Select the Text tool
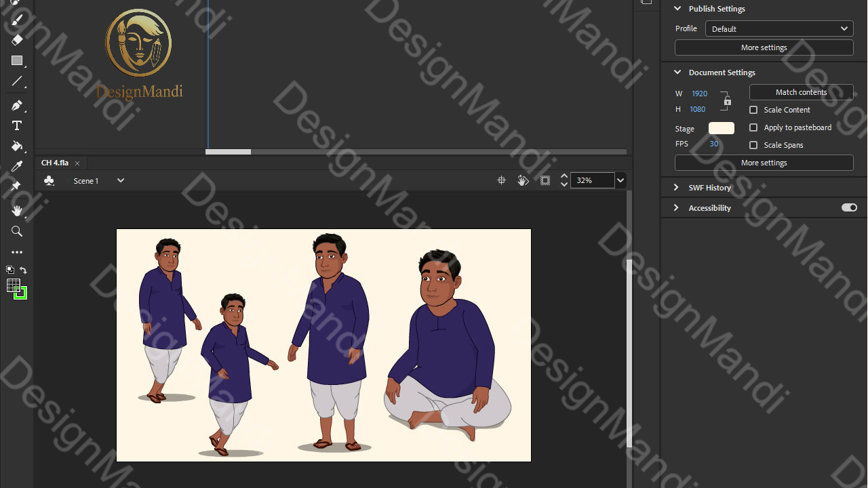The image size is (868, 488). [17, 125]
